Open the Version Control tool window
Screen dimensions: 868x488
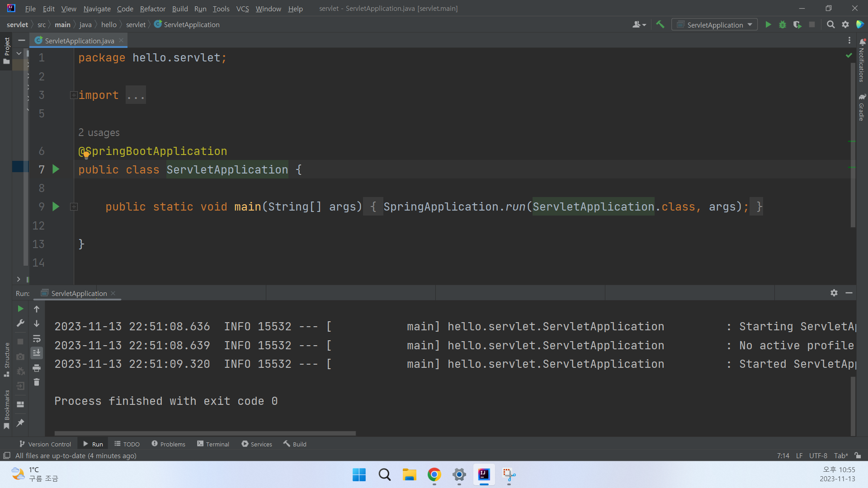point(45,444)
